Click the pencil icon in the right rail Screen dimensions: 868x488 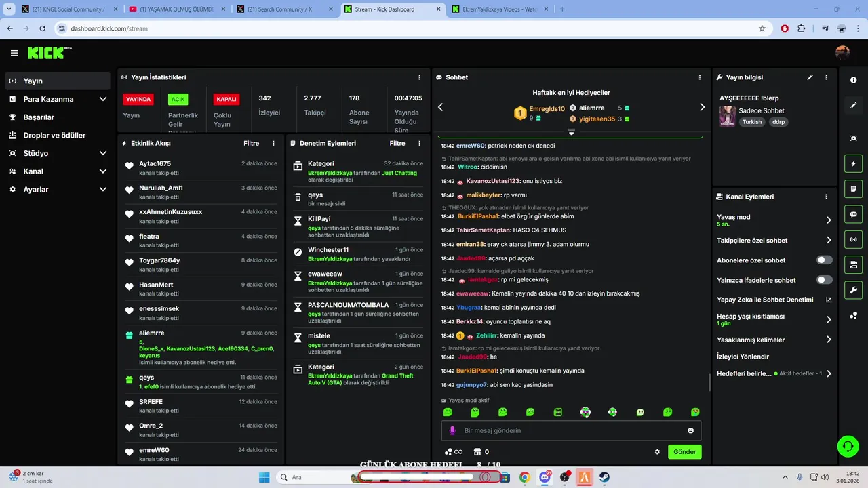point(853,106)
